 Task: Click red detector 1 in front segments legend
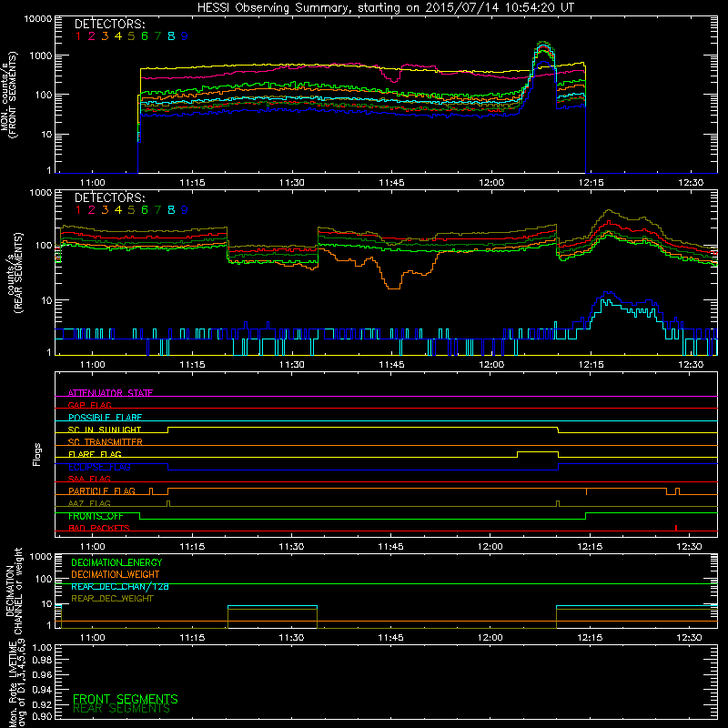click(x=78, y=36)
